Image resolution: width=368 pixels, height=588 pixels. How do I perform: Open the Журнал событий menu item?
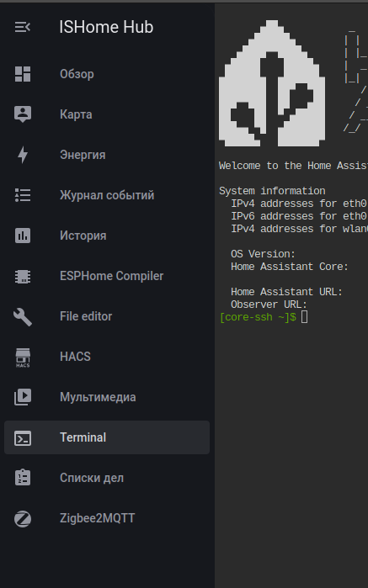coord(107,195)
